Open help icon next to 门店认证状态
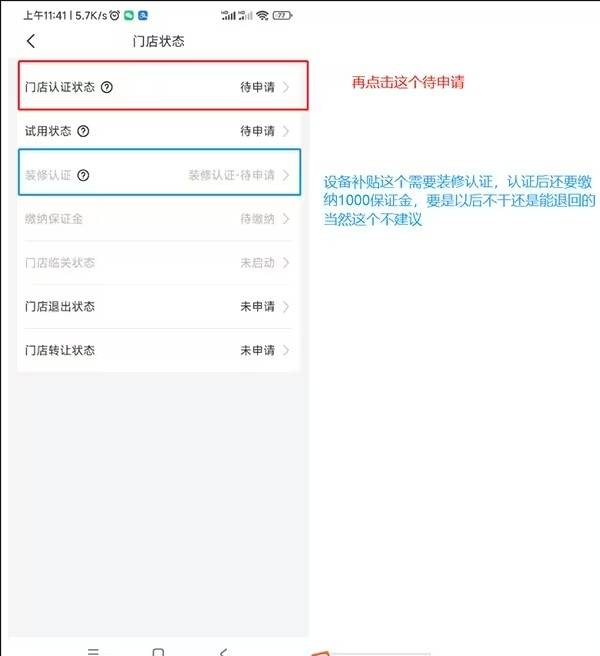The height and width of the screenshot is (656, 600). [x=107, y=87]
